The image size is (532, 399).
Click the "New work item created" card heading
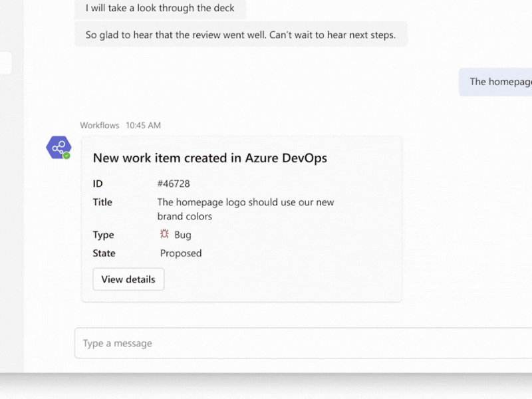pyautogui.click(x=209, y=158)
